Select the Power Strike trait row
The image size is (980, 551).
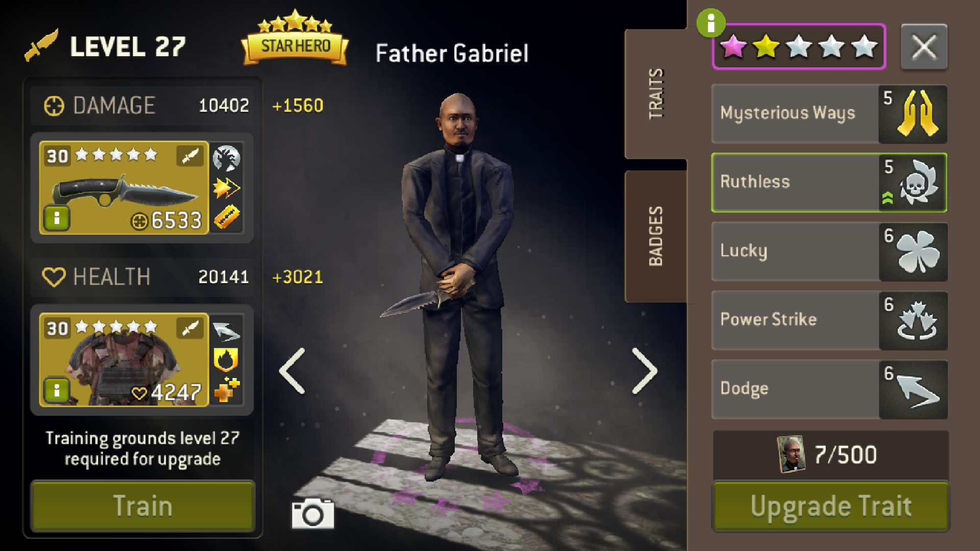click(x=829, y=320)
